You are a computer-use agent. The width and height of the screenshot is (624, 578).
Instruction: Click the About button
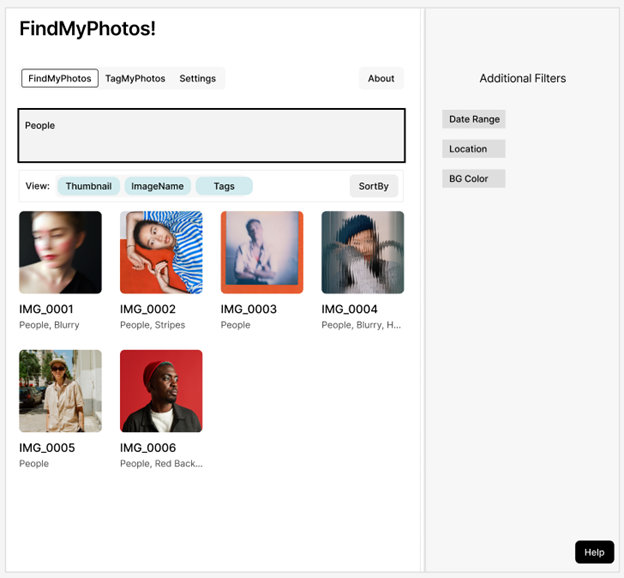tap(381, 78)
